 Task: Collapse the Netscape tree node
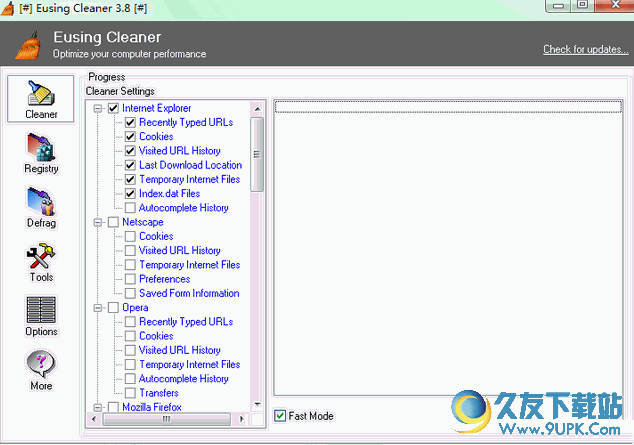97,222
